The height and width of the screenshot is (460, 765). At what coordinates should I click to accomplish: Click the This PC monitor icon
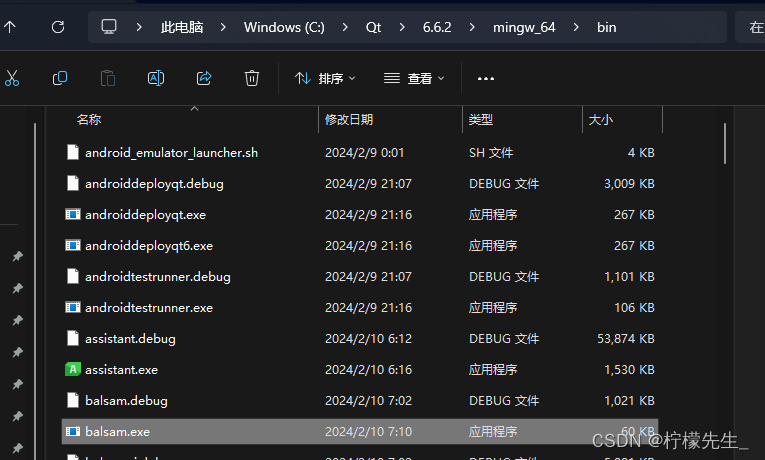pyautogui.click(x=109, y=27)
